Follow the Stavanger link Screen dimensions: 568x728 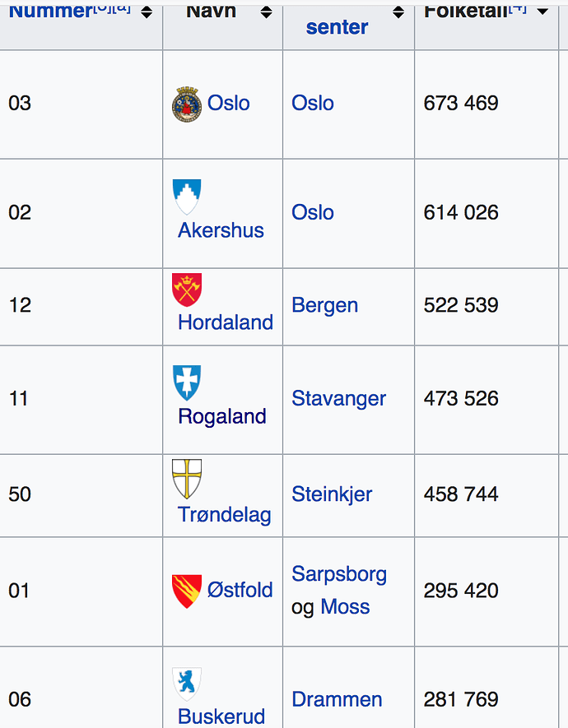pyautogui.click(x=338, y=398)
